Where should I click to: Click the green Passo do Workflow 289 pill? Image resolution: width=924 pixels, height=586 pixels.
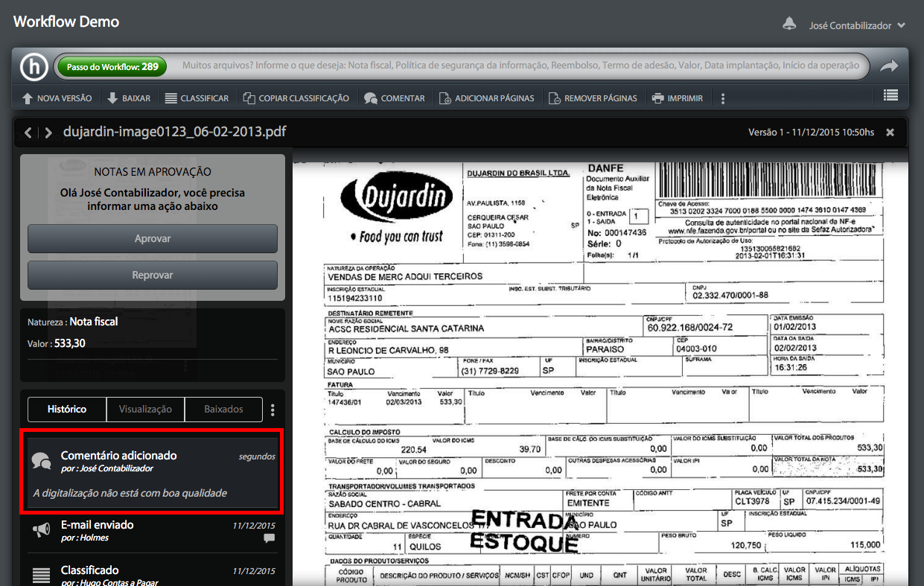pyautogui.click(x=112, y=66)
